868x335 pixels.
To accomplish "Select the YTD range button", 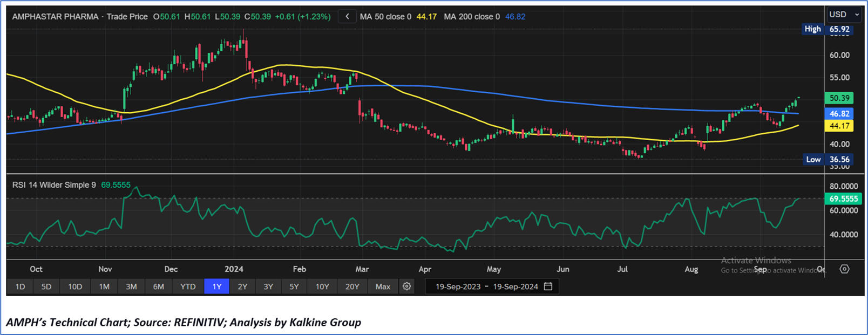I will click(188, 286).
